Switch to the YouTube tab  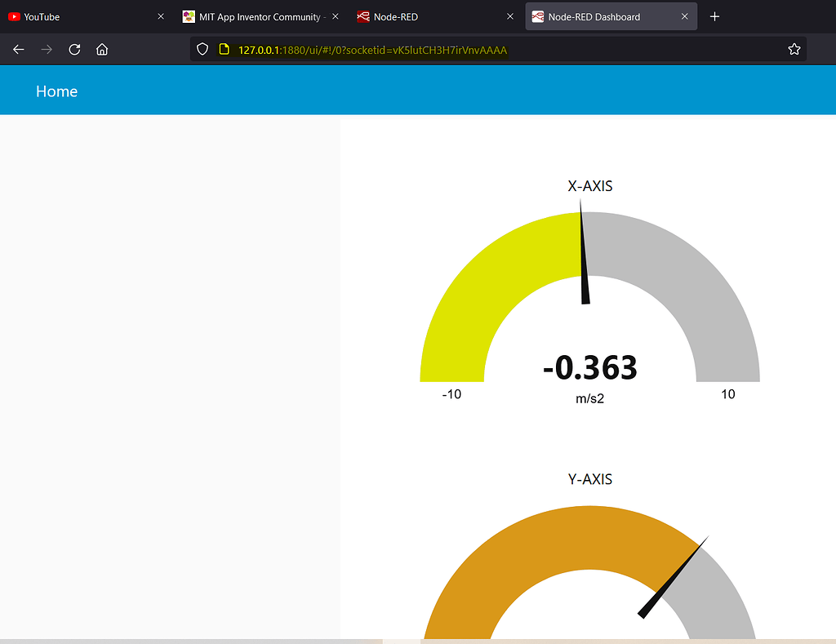click(73, 16)
